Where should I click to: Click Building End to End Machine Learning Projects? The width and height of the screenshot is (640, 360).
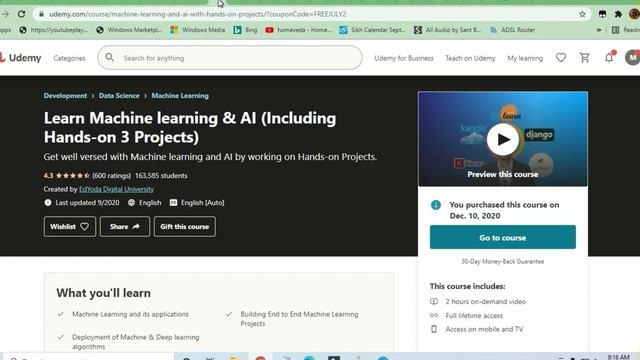299,319
